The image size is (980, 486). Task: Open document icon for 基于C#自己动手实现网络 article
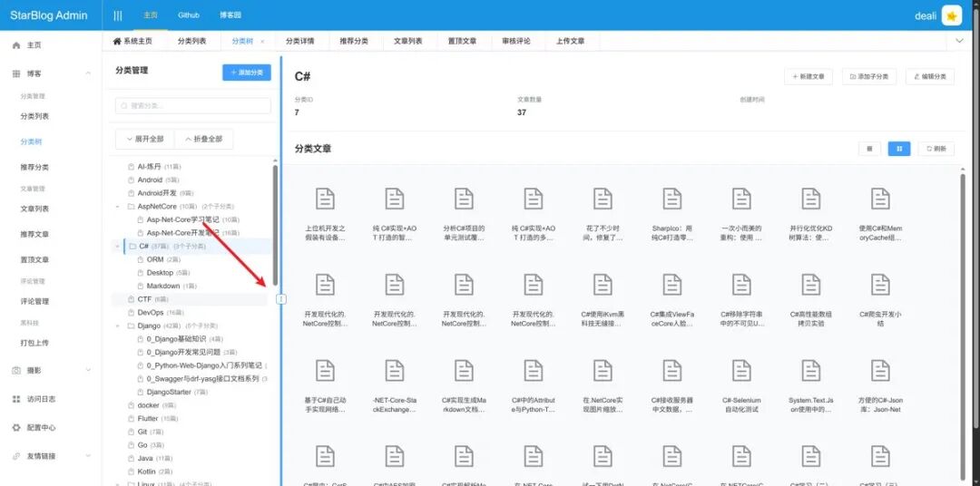(325, 371)
